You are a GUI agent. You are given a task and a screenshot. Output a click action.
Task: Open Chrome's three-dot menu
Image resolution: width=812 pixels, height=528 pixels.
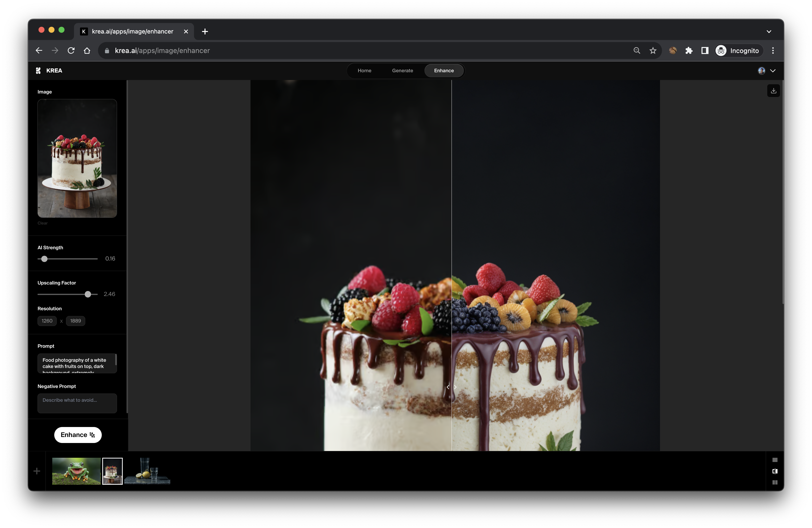click(773, 50)
